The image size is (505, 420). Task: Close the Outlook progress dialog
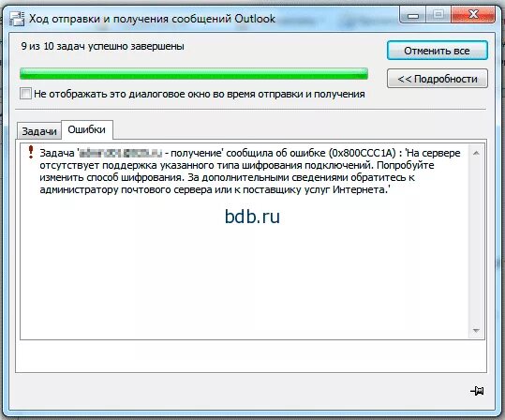[x=473, y=14]
